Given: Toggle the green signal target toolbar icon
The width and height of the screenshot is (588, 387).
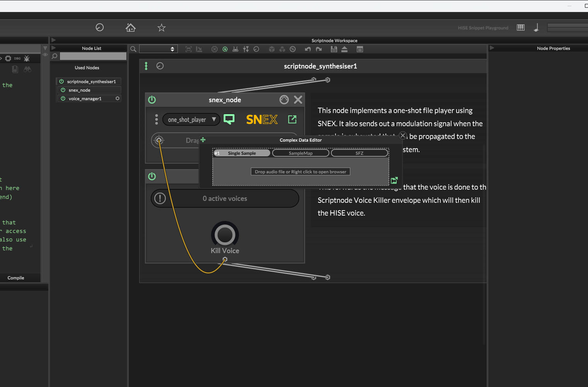Looking at the screenshot, I should click(225, 49).
